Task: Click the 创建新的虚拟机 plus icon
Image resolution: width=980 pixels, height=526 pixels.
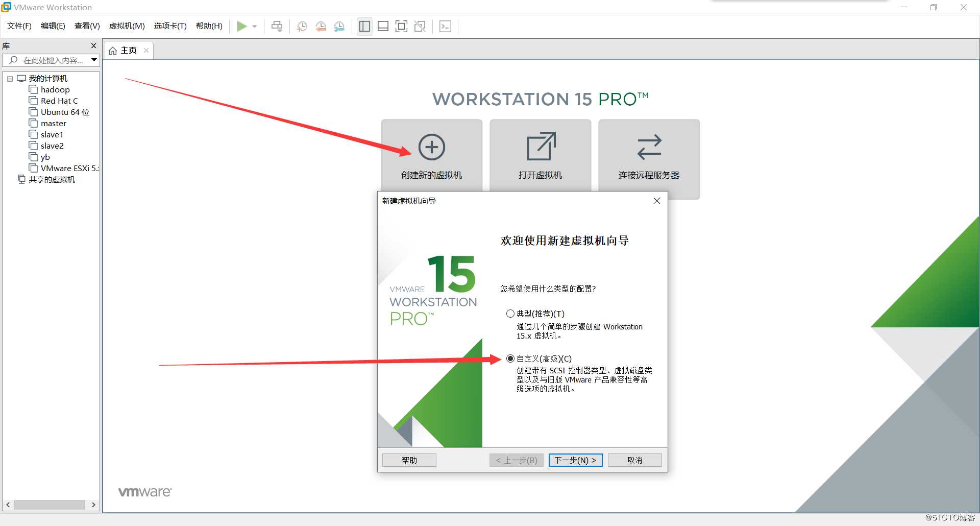Action: pos(432,147)
